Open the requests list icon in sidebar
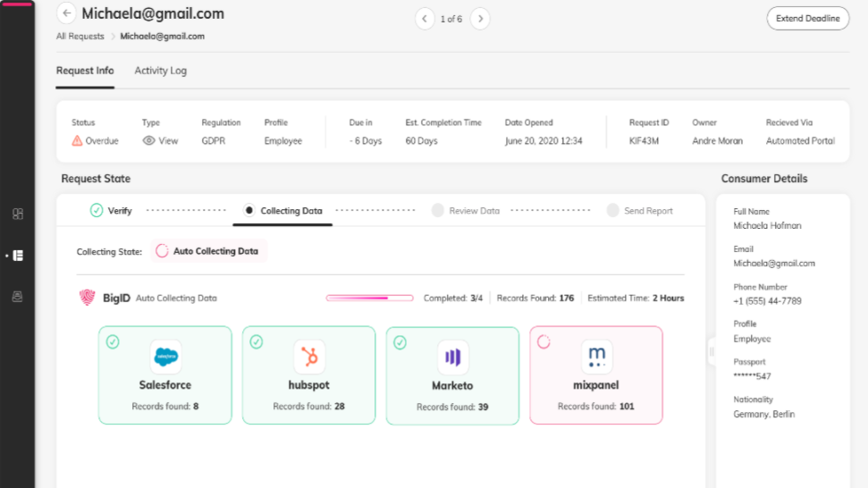Image resolution: width=868 pixels, height=488 pixels. click(x=18, y=256)
